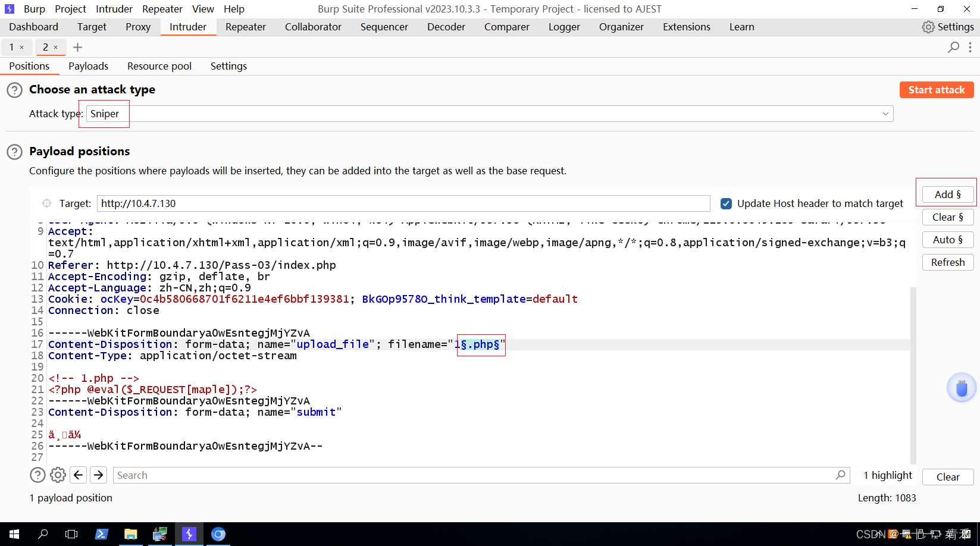This screenshot has height=546, width=980.
Task: Open the View menu
Action: 203,9
